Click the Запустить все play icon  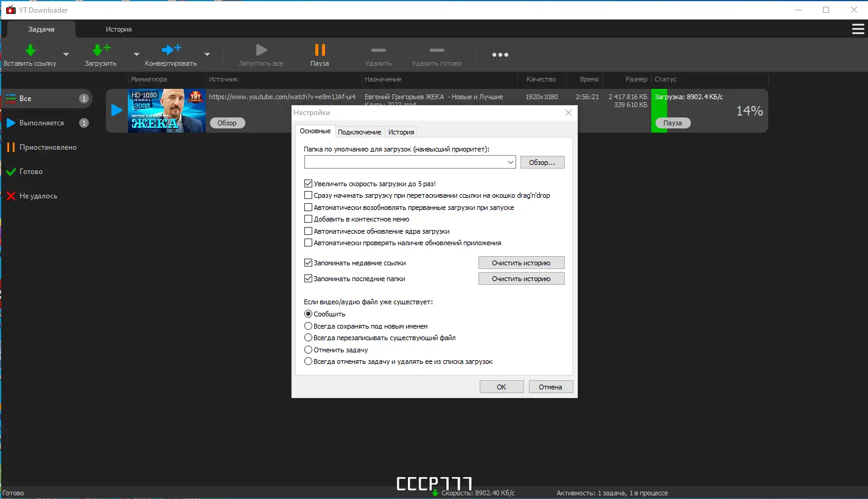click(x=261, y=50)
